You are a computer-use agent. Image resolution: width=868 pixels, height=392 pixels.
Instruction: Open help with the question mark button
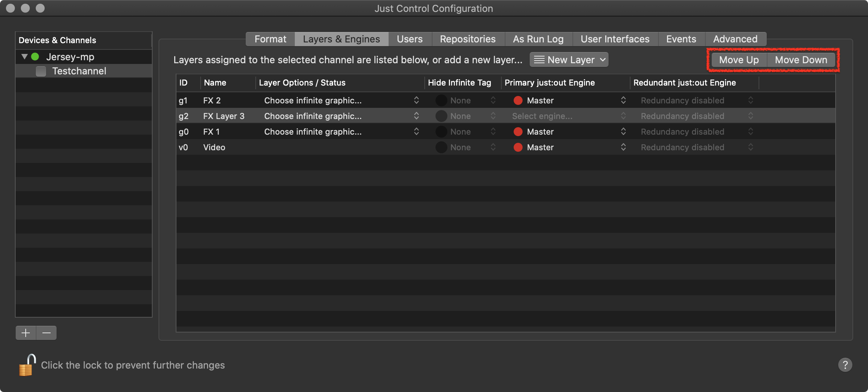pyautogui.click(x=845, y=365)
